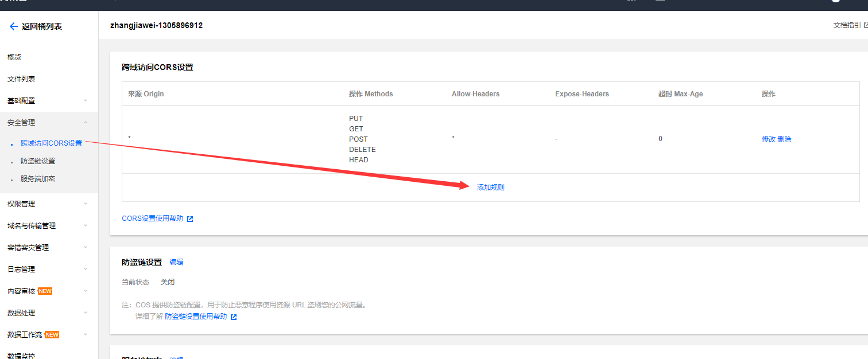Click bucket name zhangjiawei-1305896912
The width and height of the screenshot is (868, 359).
pos(156,26)
